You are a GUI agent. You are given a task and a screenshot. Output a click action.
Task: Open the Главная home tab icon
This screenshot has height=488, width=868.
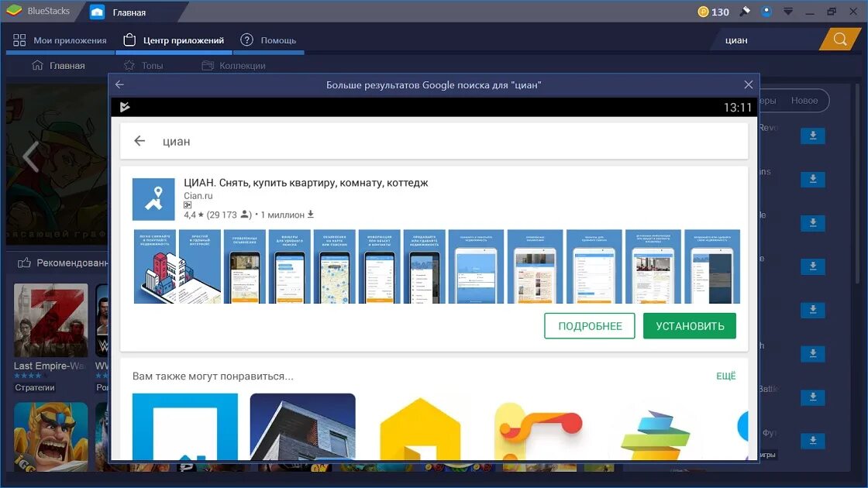pyautogui.click(x=97, y=12)
